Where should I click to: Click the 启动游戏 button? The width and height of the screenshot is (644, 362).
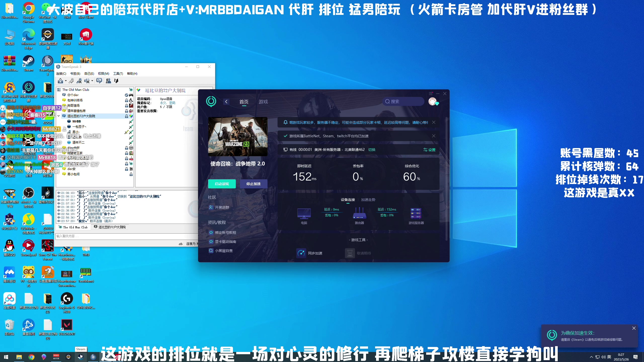[222, 184]
